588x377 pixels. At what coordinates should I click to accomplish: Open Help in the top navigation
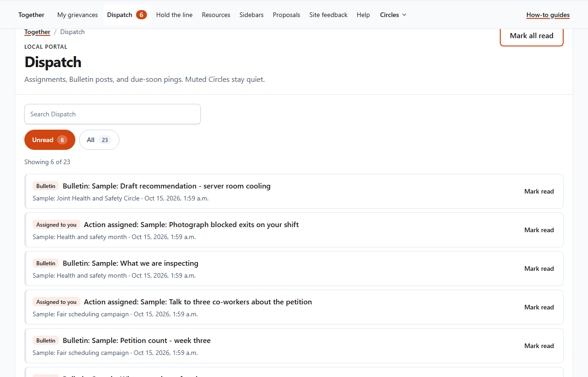(x=363, y=15)
